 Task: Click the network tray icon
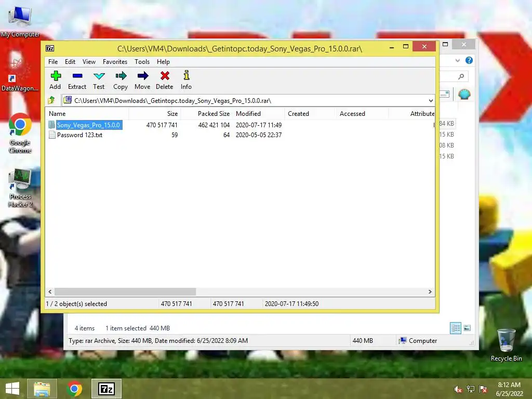coord(471,389)
